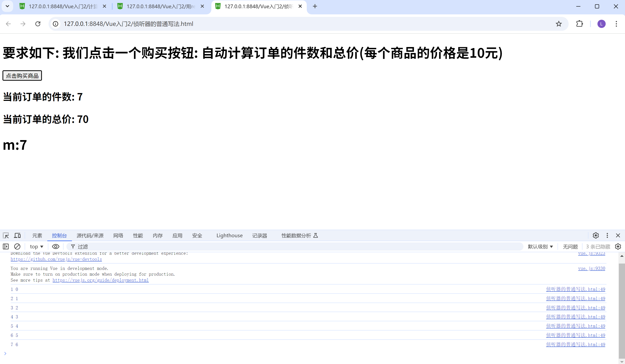Expand the top JavaScript context dropdown
Screen dimensions: 625x364
(x=36, y=247)
